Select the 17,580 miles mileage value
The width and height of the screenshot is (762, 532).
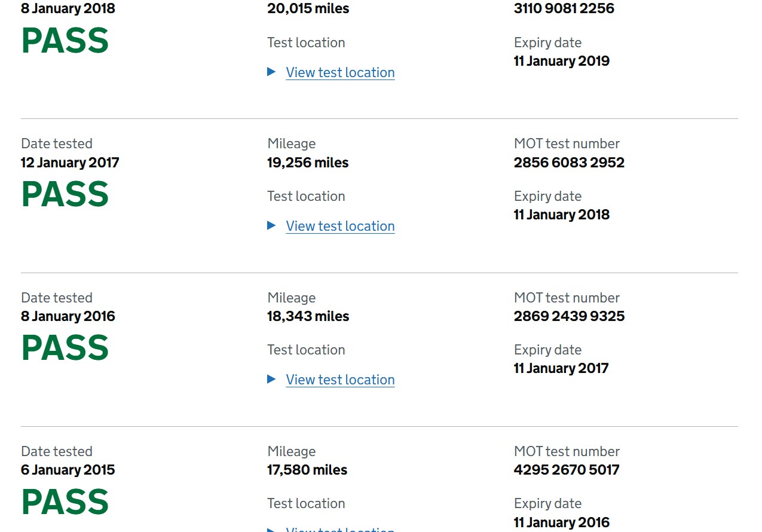(307, 470)
